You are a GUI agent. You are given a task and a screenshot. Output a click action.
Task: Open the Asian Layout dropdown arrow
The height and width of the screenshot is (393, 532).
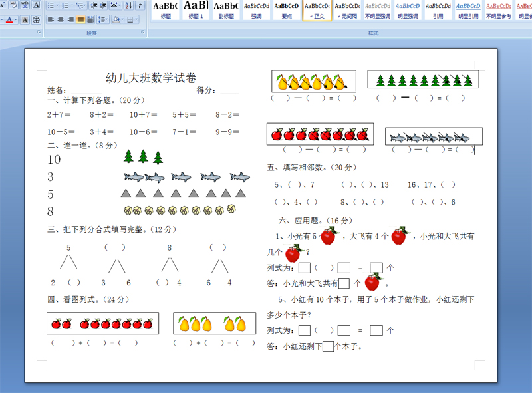pos(120,5)
